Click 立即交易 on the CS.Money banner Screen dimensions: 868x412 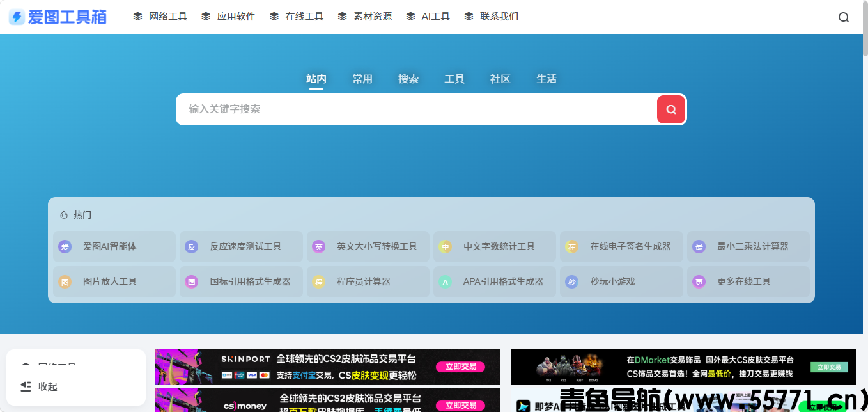461,406
